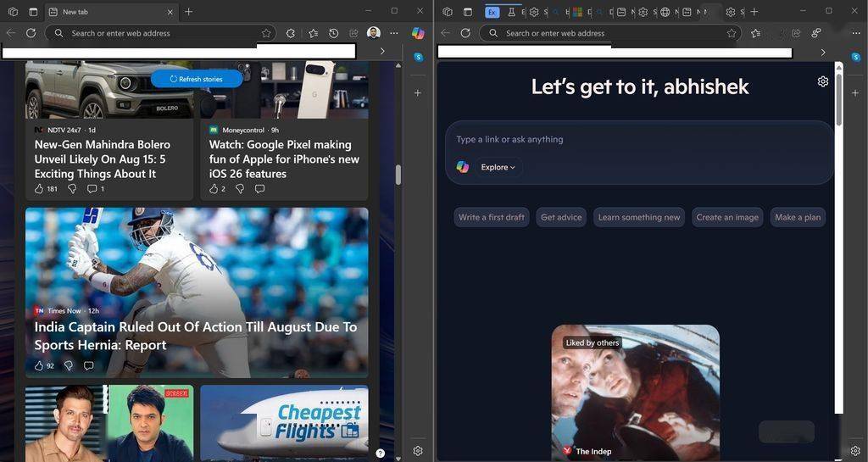Open the Favorites list in left window

coord(314,33)
